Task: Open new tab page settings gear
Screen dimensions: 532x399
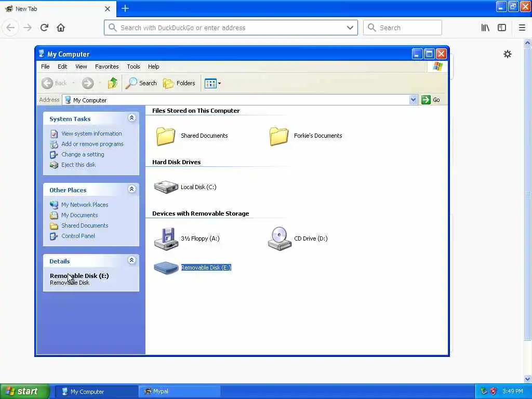Action: (507, 54)
